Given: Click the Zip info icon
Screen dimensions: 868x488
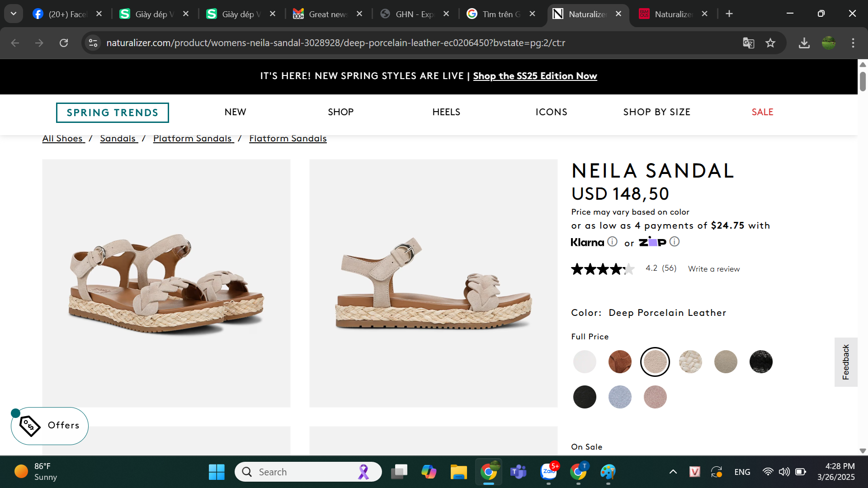Looking at the screenshot, I should point(675,242).
